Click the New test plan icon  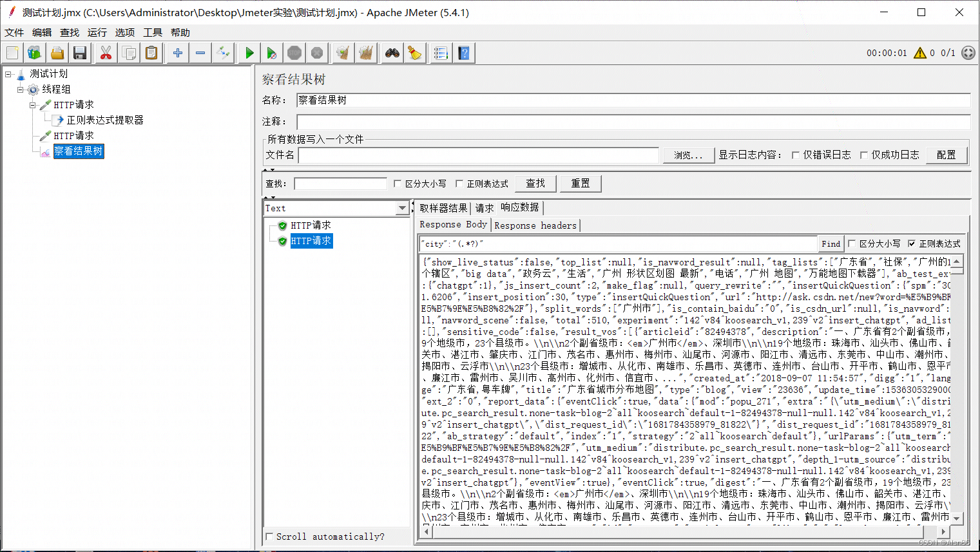13,53
